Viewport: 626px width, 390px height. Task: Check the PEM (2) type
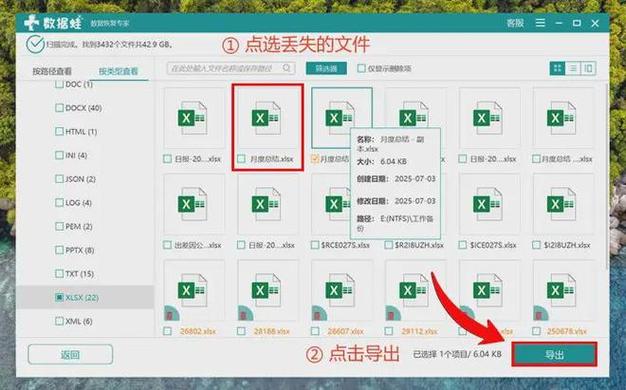[x=59, y=226]
